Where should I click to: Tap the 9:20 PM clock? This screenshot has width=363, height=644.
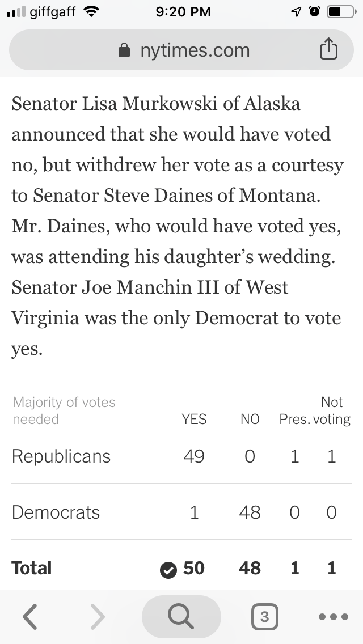coord(183,11)
